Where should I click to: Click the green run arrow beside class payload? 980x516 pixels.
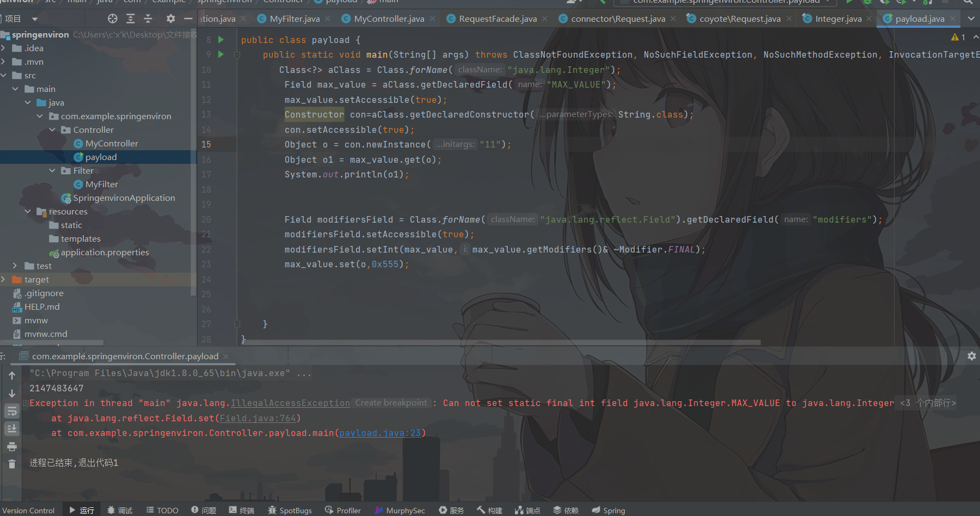pyautogui.click(x=221, y=40)
